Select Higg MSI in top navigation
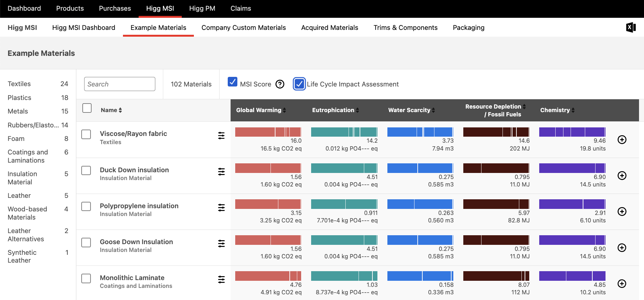The height and width of the screenshot is (300, 644). (x=160, y=9)
